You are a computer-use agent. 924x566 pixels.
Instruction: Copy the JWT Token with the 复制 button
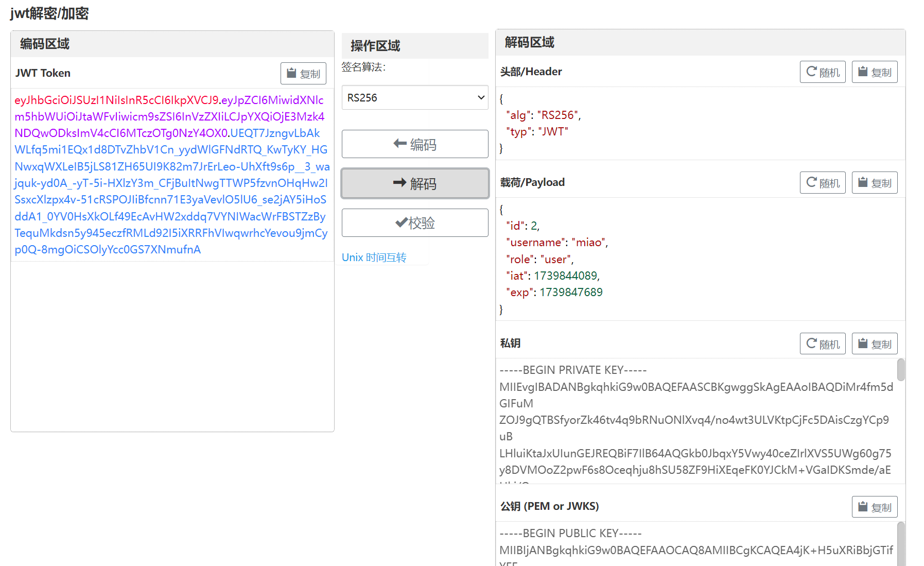coord(303,74)
